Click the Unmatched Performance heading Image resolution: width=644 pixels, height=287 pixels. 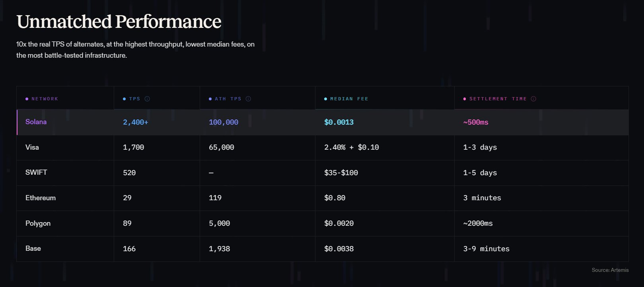[x=119, y=21]
